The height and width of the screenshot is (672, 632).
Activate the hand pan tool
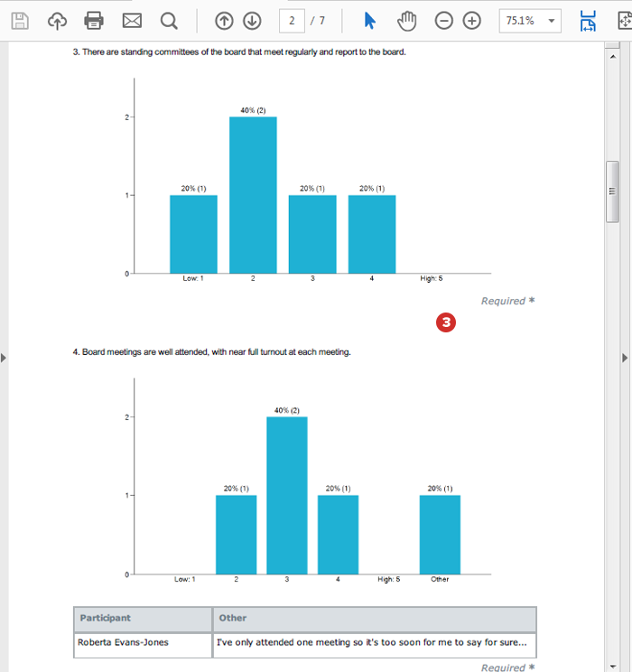point(408,21)
